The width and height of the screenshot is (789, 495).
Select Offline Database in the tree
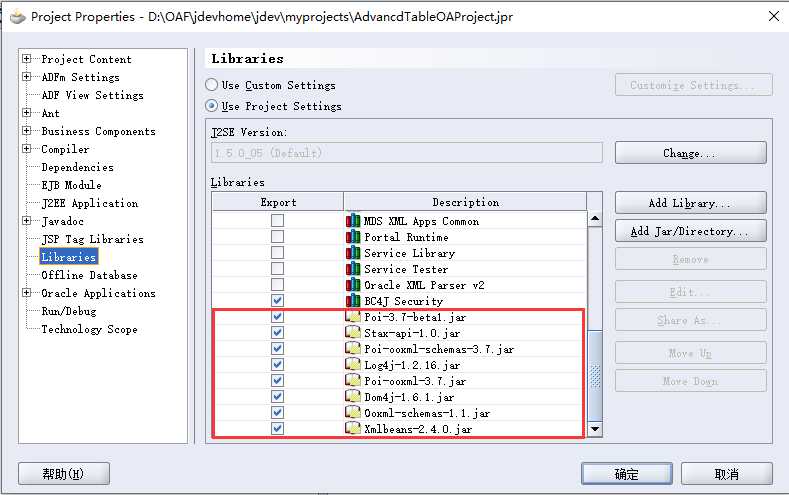pyautogui.click(x=89, y=275)
